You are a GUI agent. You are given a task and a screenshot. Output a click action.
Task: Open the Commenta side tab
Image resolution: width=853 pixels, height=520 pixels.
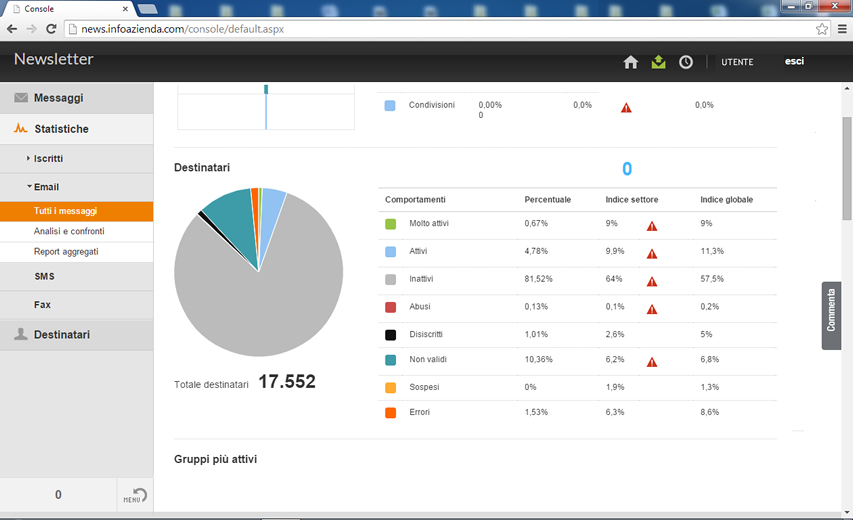[831, 315]
